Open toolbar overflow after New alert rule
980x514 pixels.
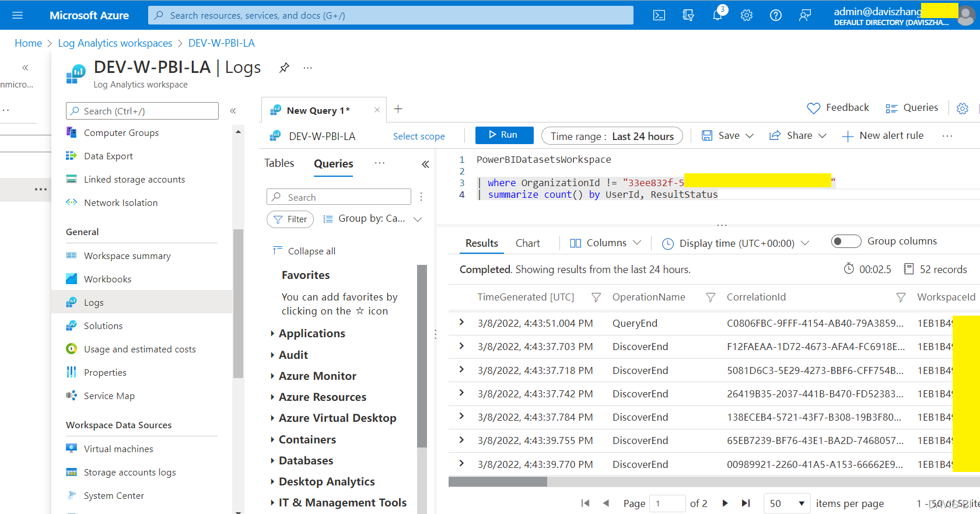[x=947, y=136]
